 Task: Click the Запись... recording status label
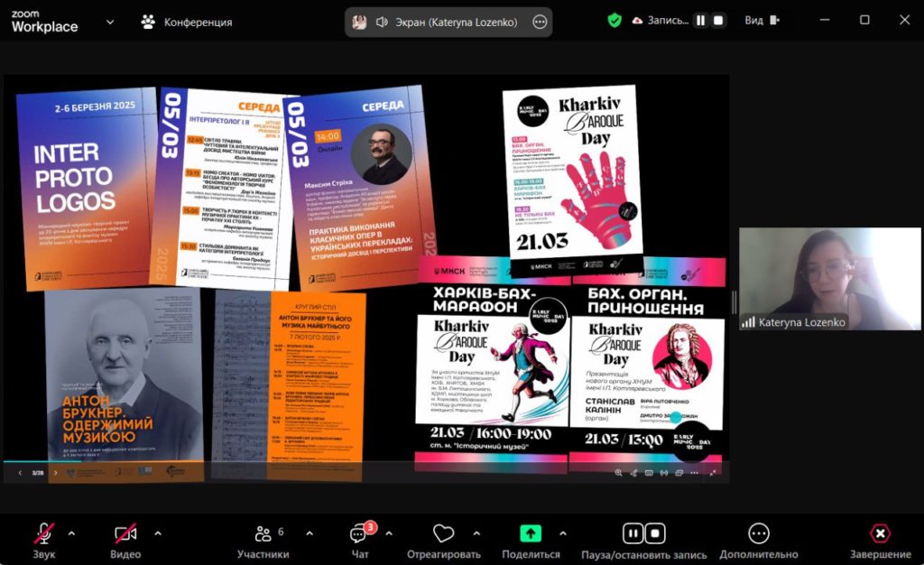tap(668, 21)
